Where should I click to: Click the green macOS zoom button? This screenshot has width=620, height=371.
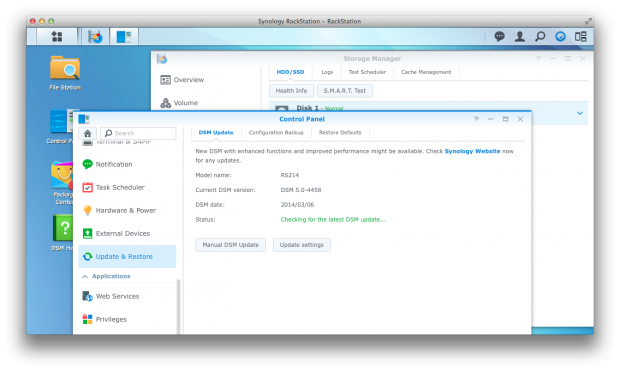click(51, 21)
